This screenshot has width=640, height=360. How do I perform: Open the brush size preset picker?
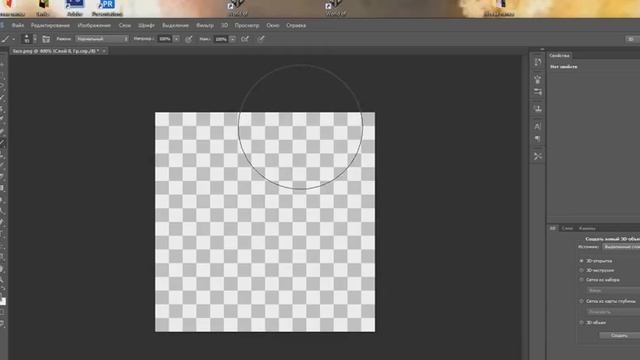tap(27, 39)
